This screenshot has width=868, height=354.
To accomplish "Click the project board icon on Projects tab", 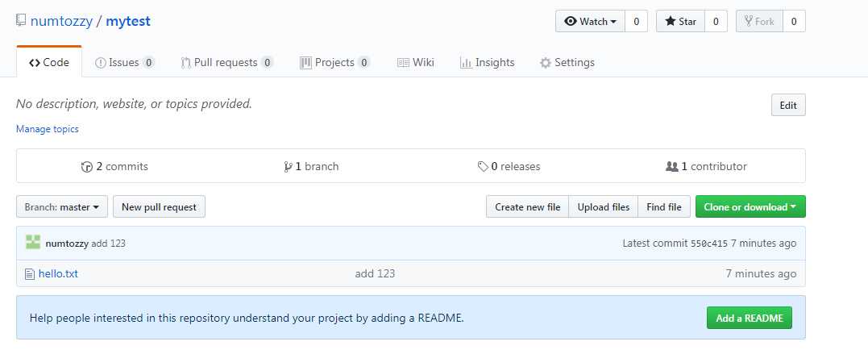I will coord(305,63).
